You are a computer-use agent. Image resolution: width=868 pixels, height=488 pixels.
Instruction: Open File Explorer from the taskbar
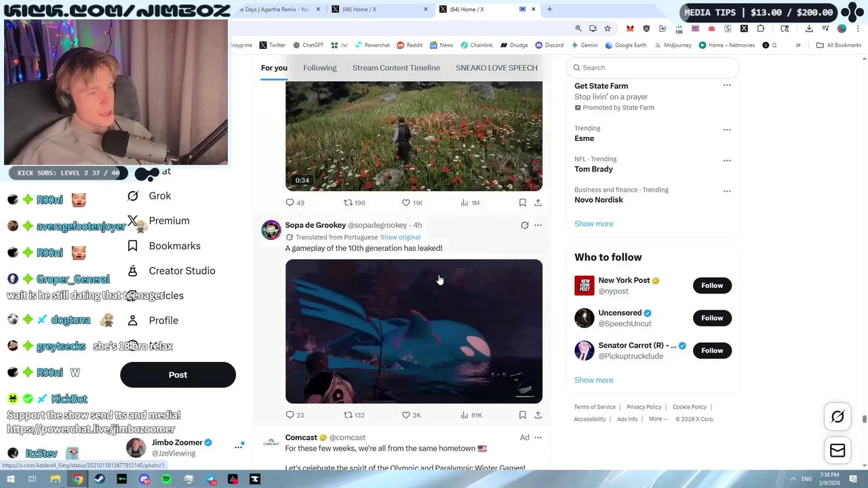pos(56,479)
